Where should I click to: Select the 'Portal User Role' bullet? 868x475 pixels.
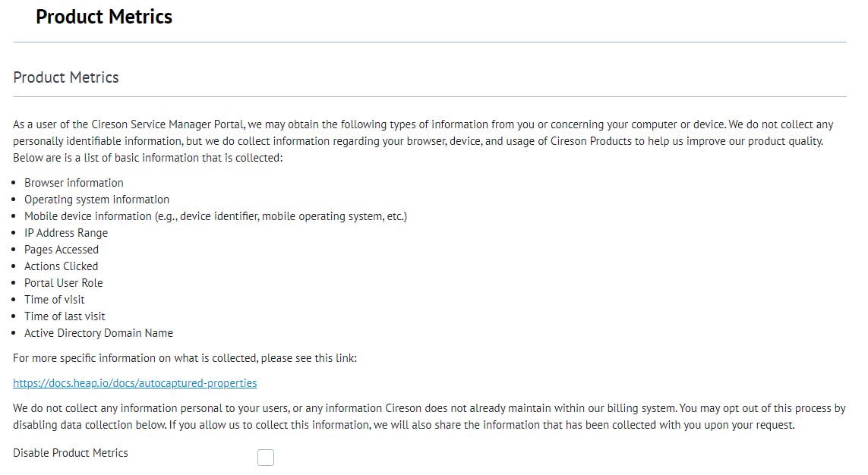[x=64, y=283]
